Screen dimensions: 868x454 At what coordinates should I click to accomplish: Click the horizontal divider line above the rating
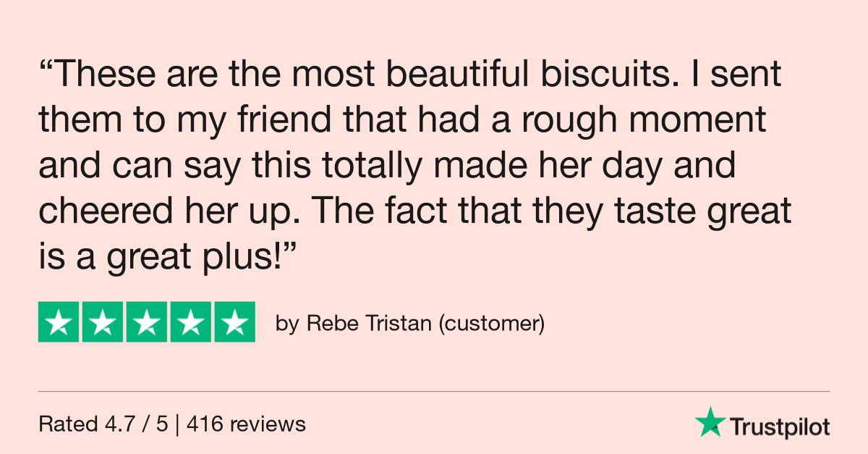[434, 392]
